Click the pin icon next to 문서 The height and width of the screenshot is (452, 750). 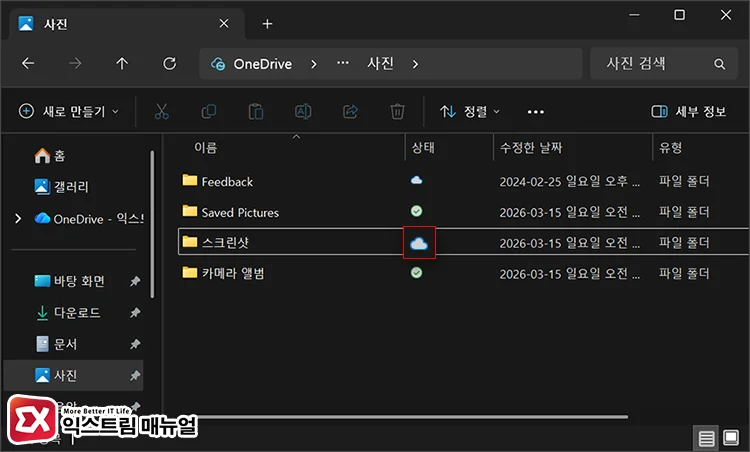[x=135, y=344]
